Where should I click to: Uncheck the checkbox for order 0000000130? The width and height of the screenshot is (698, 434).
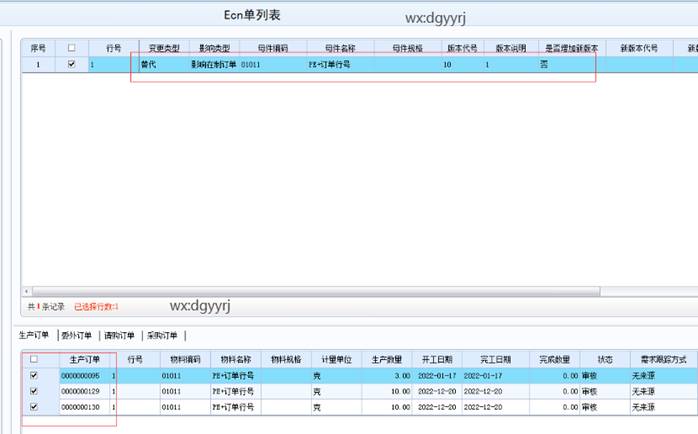coord(36,408)
